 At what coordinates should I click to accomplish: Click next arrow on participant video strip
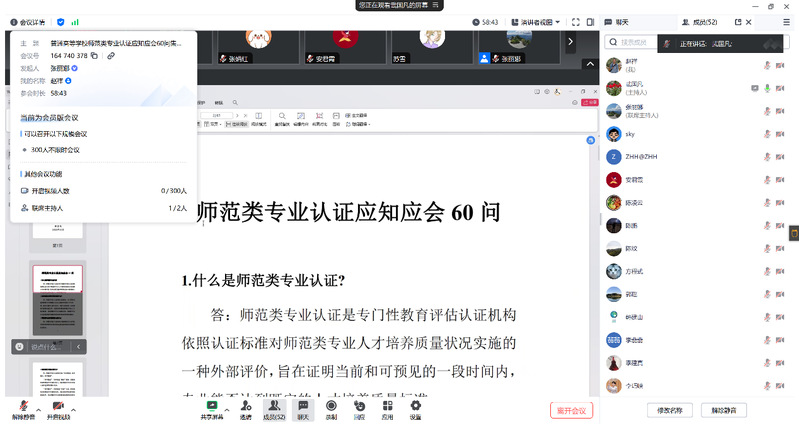point(571,42)
